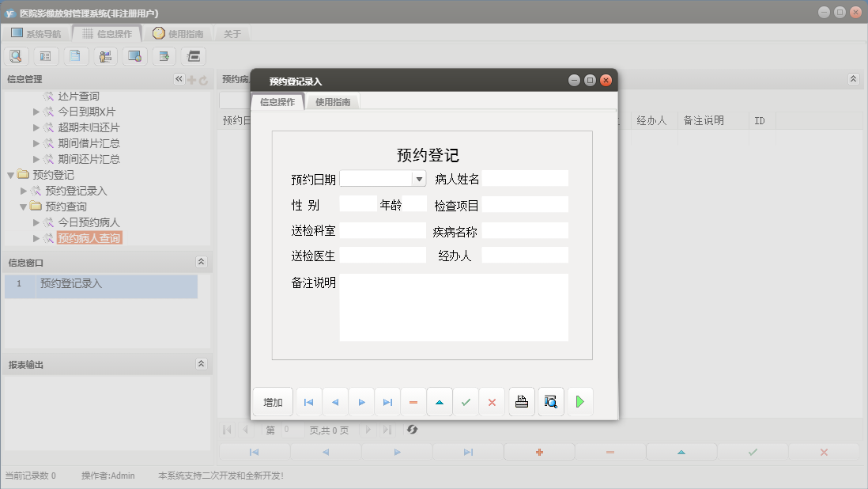Open the list view toolbar icon
Viewport: 868px width, 489px height.
[x=46, y=55]
